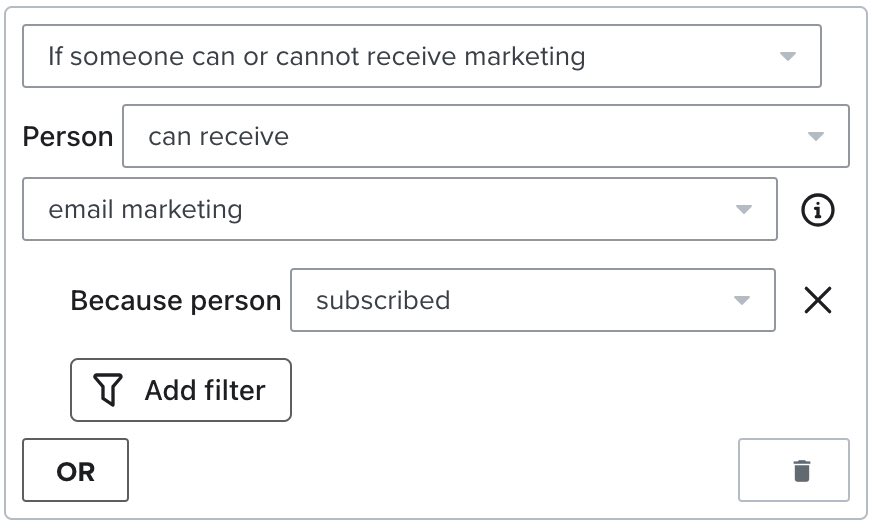Click the funnel icon in Add filter

(108, 390)
